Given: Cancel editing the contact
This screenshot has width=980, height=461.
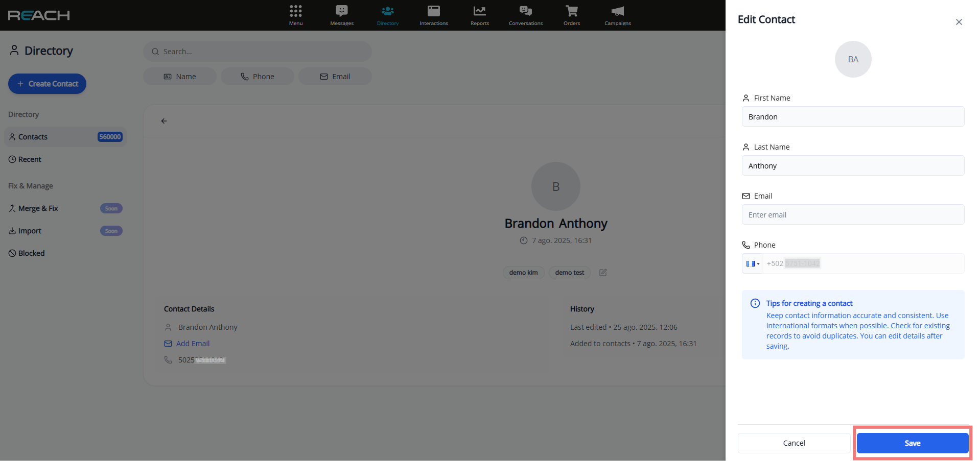Looking at the screenshot, I should point(794,443).
